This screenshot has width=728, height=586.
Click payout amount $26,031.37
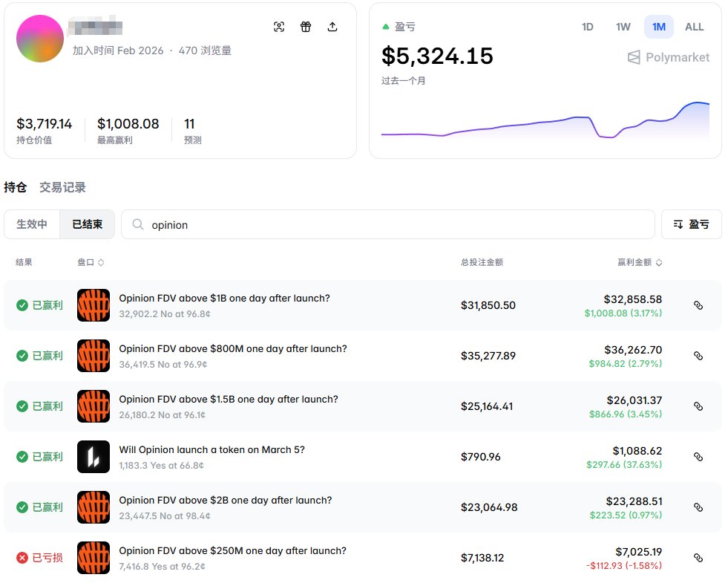[x=634, y=400]
